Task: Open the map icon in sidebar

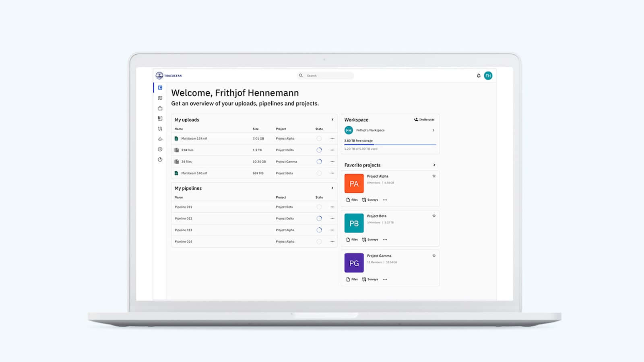Action: coord(160,98)
